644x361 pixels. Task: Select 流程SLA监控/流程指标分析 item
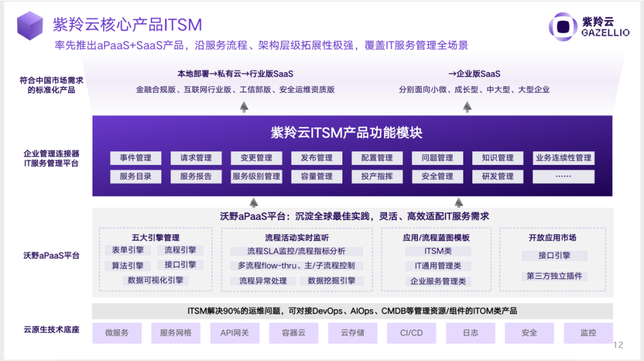point(296,251)
